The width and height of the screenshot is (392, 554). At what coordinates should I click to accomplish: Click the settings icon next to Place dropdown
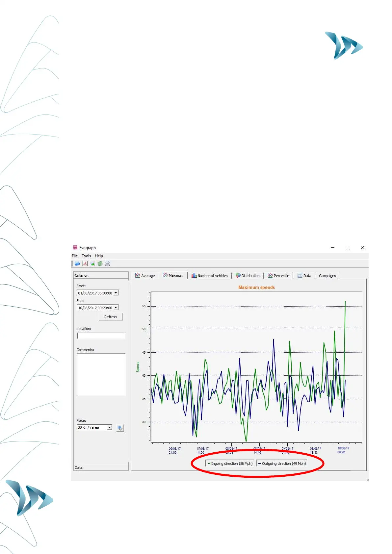point(120,428)
